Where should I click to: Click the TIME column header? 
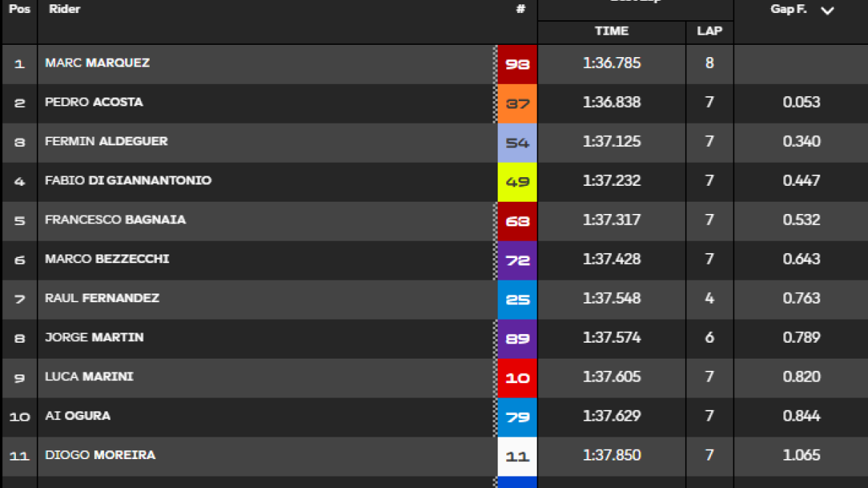612,31
